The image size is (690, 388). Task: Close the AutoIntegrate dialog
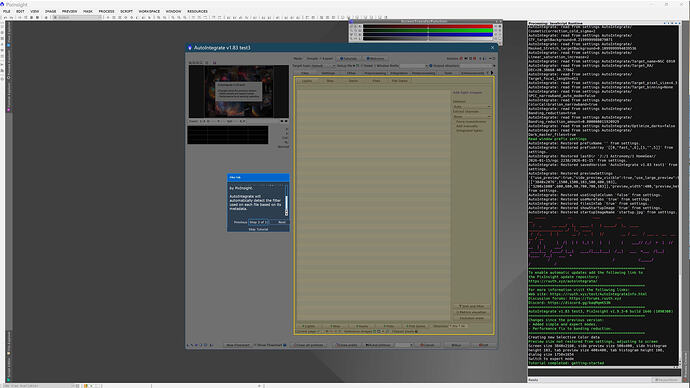[x=492, y=48]
